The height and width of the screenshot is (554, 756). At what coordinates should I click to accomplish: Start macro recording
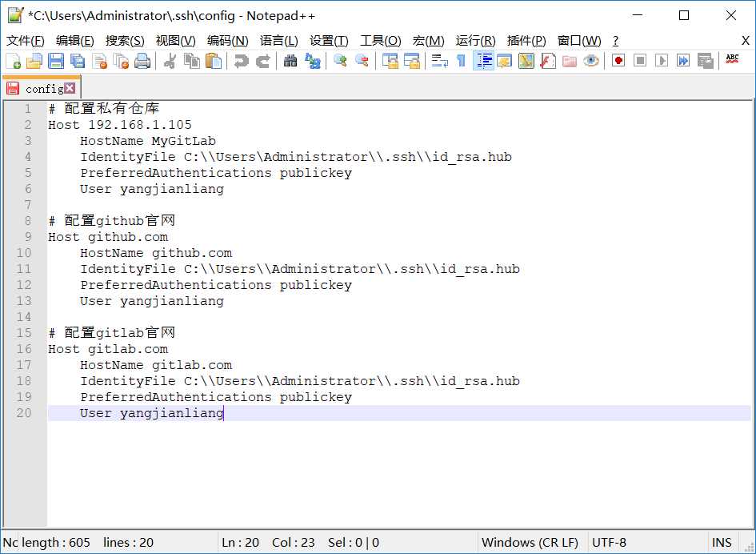tap(618, 62)
